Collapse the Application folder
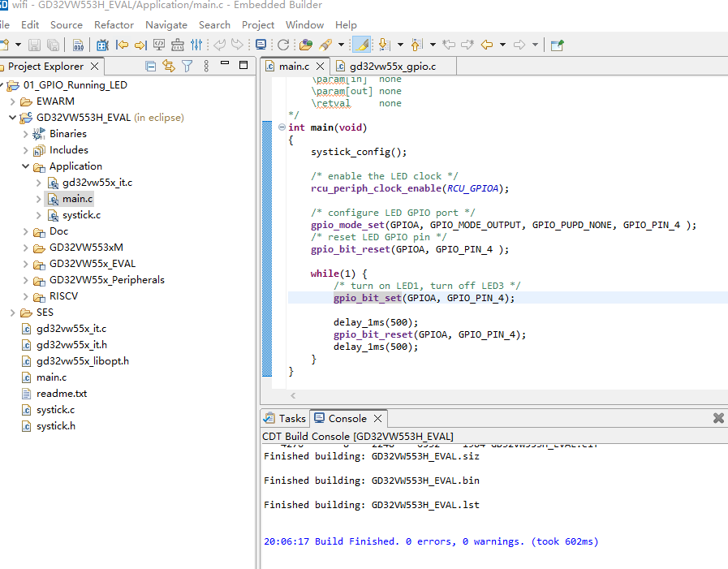This screenshot has height=569, width=728. click(25, 166)
